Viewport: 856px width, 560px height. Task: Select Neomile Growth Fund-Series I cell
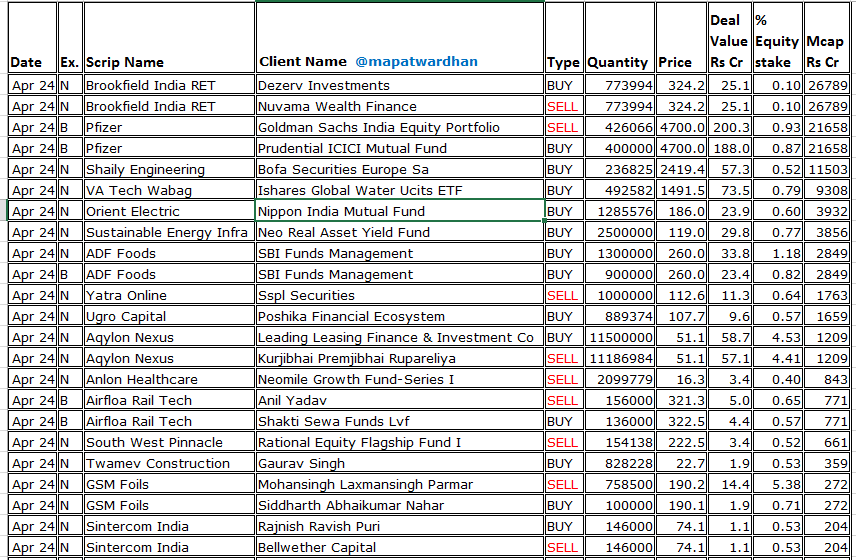(x=400, y=379)
